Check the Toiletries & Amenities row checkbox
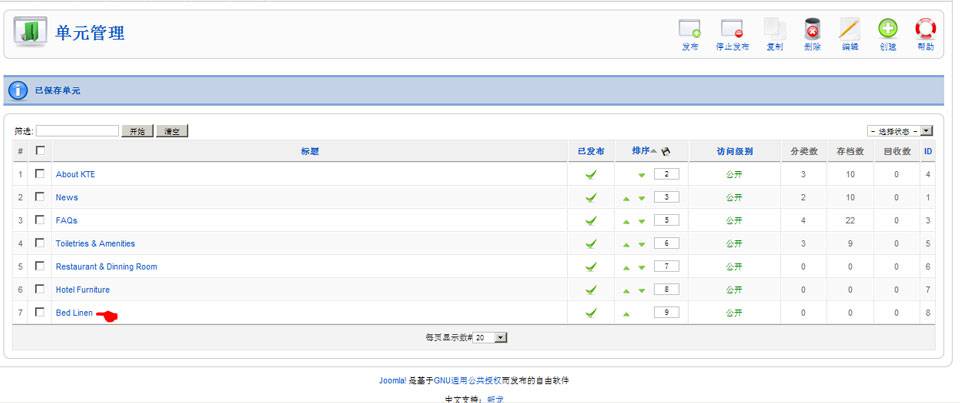960x403 pixels. pos(40,243)
